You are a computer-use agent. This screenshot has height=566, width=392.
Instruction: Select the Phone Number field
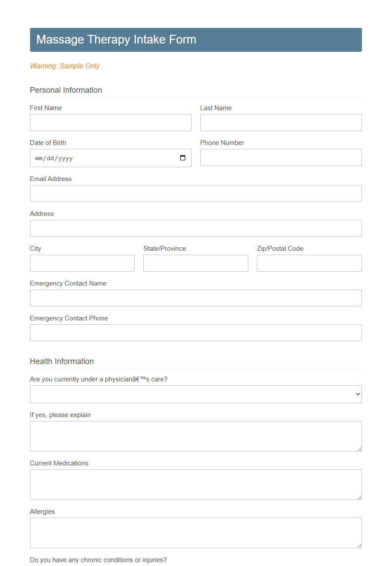pyautogui.click(x=281, y=157)
